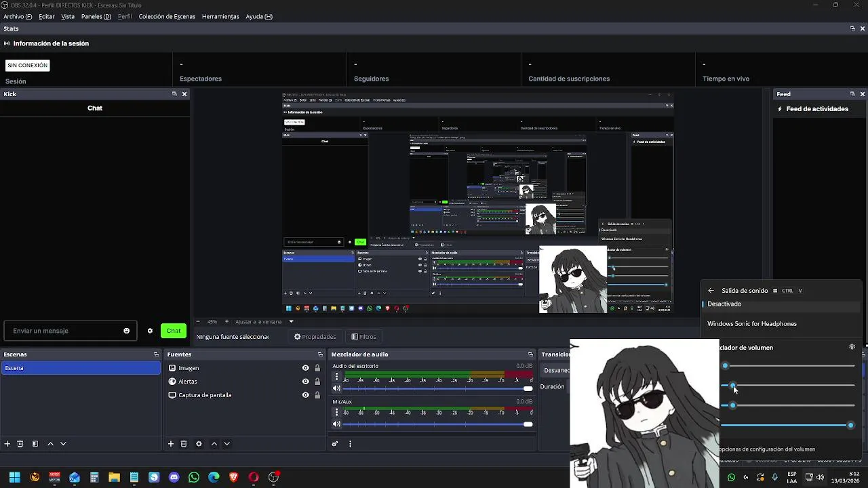The image size is (868, 488).
Task: Open the Editar menu
Action: click(x=47, y=16)
